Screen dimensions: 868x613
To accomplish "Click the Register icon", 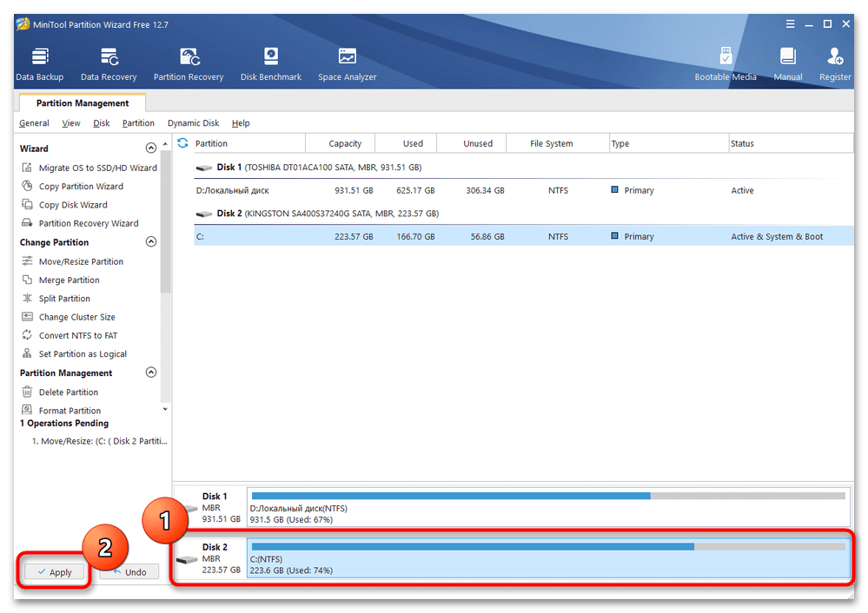I will [x=835, y=64].
